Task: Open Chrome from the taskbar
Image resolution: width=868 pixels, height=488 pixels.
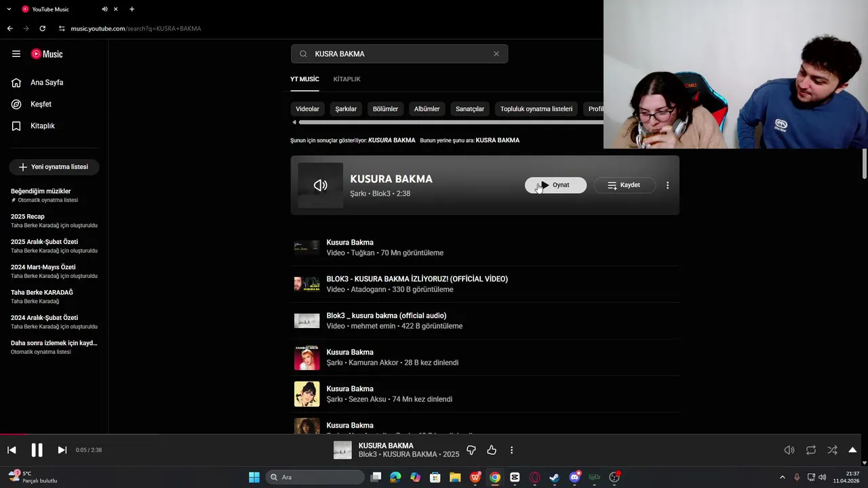Action: [x=495, y=477]
